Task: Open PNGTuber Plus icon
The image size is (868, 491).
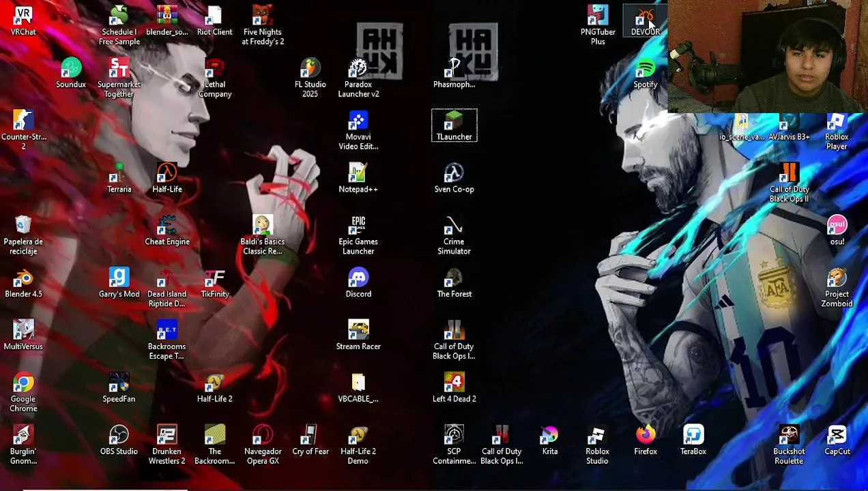Action: click(x=598, y=26)
